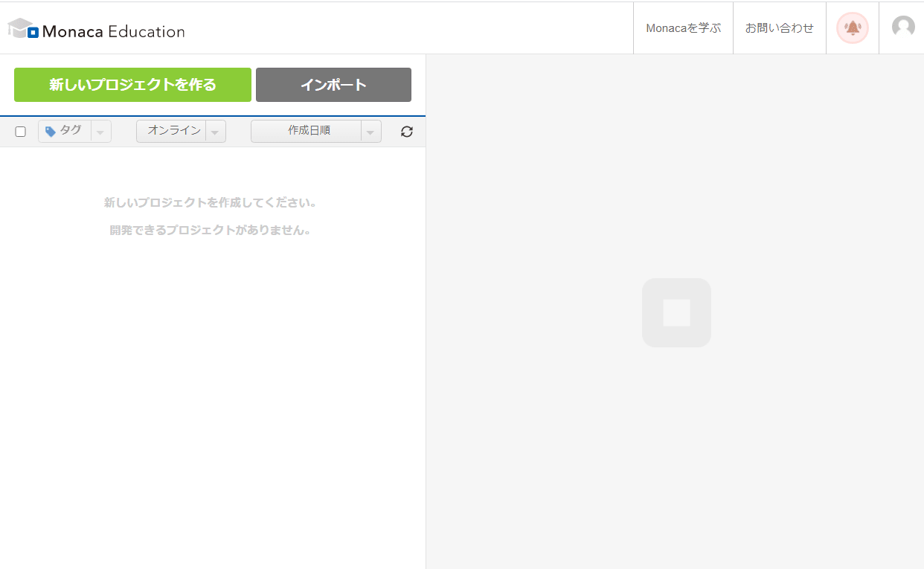Expand the 作成日順 sort dropdown arrow
The image size is (924, 569).
coord(371,132)
